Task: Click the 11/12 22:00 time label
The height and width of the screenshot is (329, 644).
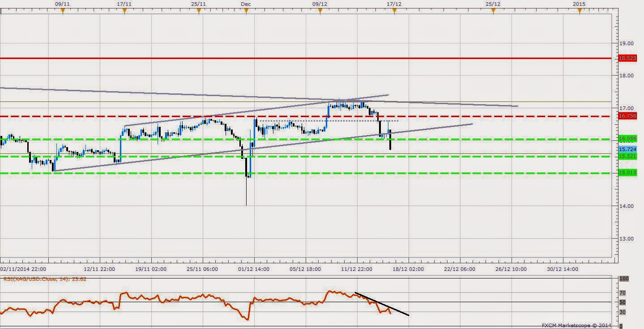Action: 357,269
